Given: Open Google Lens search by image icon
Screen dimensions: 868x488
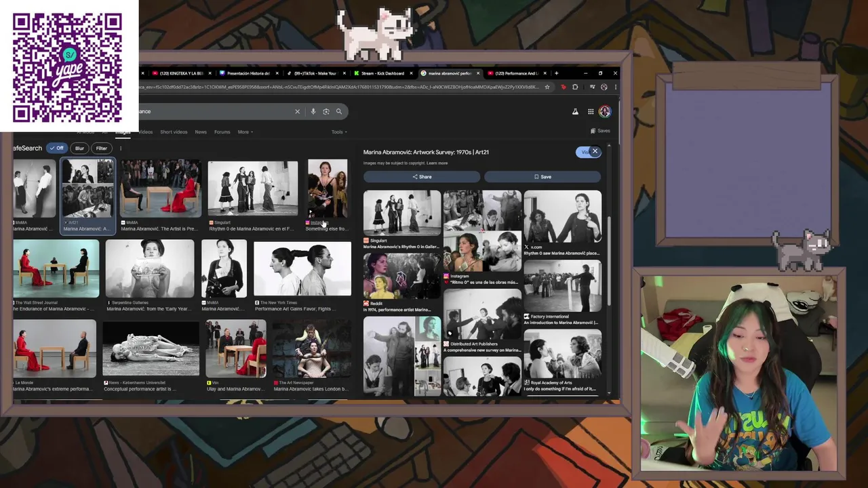Looking at the screenshot, I should click(x=326, y=111).
